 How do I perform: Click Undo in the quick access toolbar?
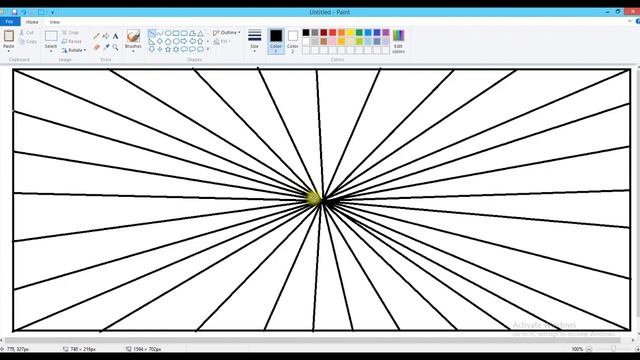23,12
